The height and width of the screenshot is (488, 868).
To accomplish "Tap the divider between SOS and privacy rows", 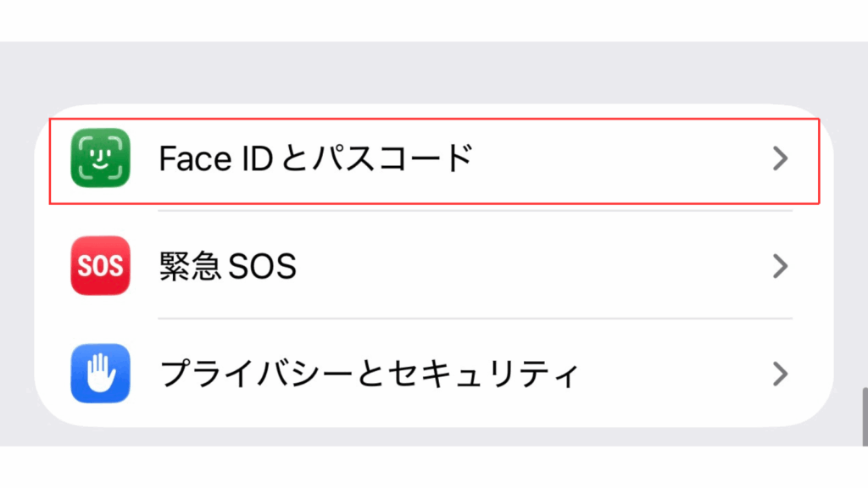I will coord(475,319).
